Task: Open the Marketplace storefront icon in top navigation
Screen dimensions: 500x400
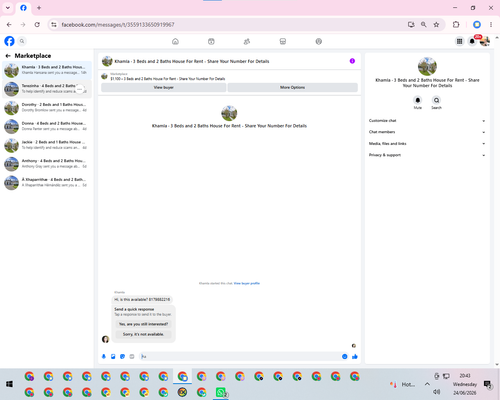Action: pyautogui.click(x=283, y=41)
